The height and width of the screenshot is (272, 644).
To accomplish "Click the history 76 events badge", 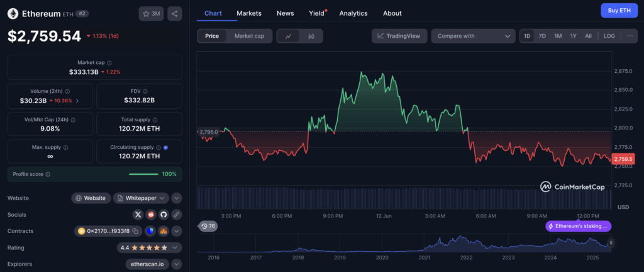I will pos(208,226).
